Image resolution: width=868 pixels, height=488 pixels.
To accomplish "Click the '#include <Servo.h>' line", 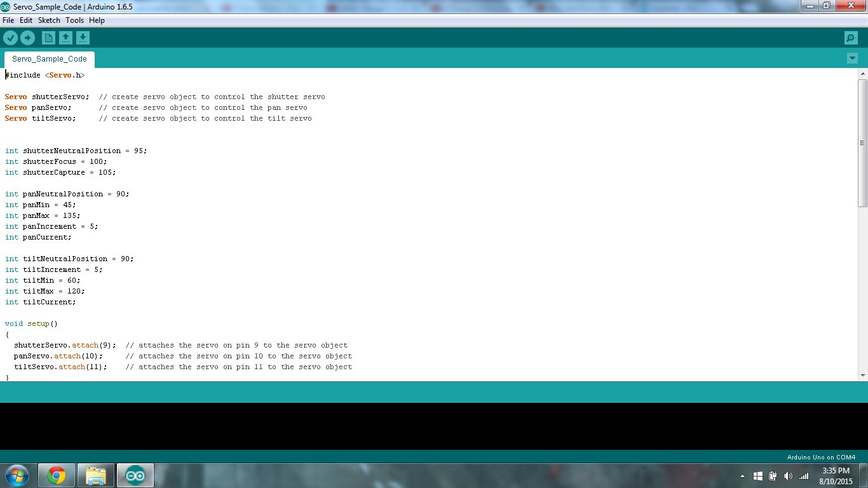I will point(44,75).
